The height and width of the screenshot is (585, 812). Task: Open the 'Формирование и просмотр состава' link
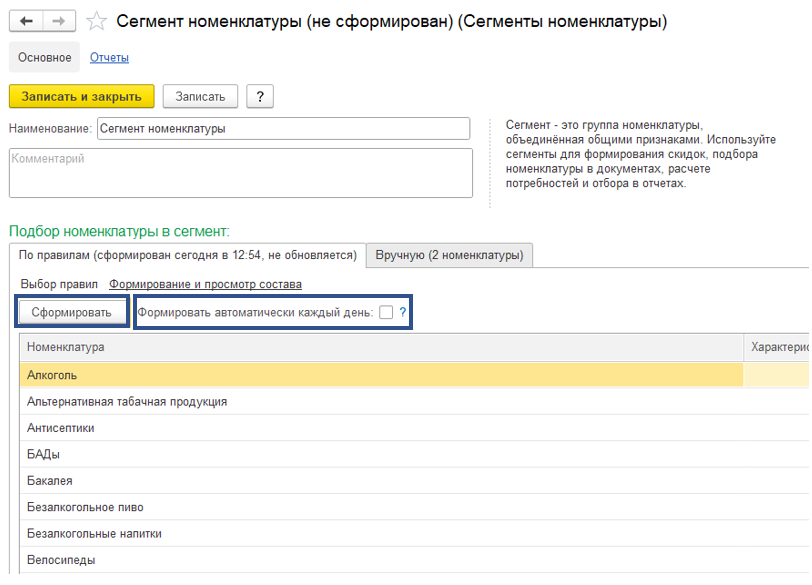click(205, 284)
